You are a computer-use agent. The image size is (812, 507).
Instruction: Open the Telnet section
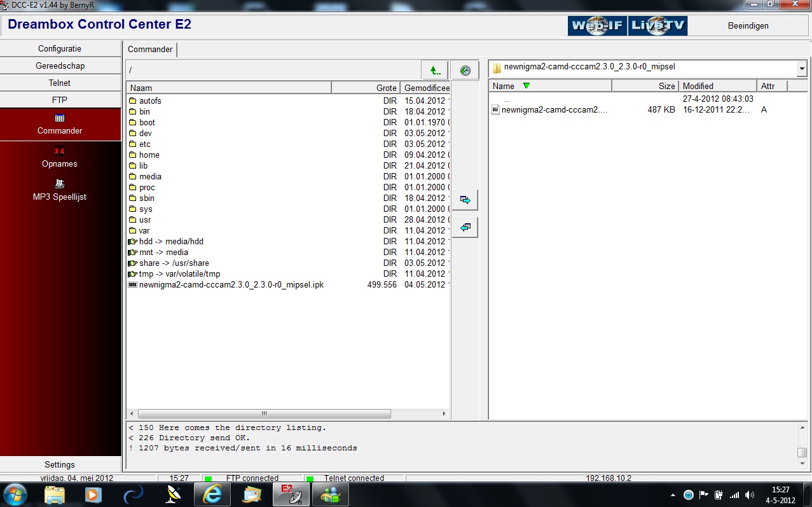tap(60, 83)
